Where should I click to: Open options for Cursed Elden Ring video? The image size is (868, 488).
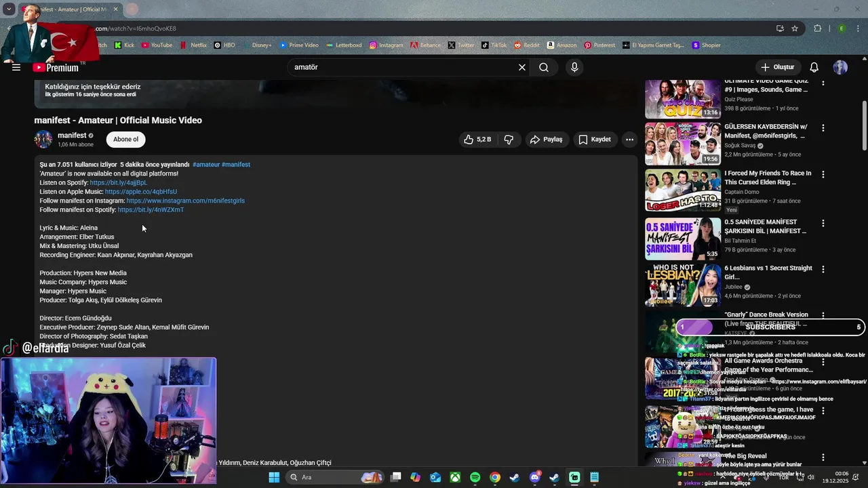(823, 174)
